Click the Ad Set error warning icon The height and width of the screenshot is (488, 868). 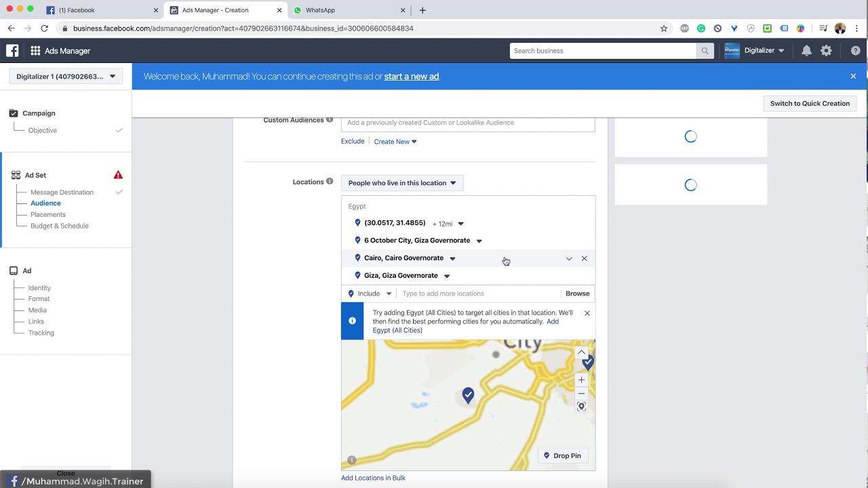pyautogui.click(x=118, y=175)
